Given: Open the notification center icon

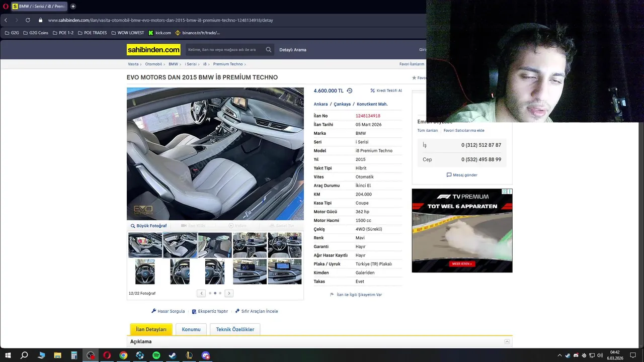Looking at the screenshot, I should [633, 355].
